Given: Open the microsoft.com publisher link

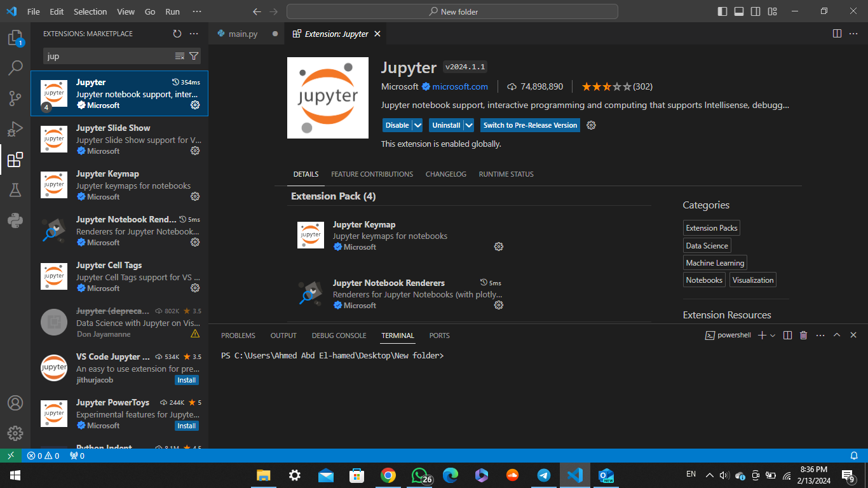Looking at the screenshot, I should 460,86.
